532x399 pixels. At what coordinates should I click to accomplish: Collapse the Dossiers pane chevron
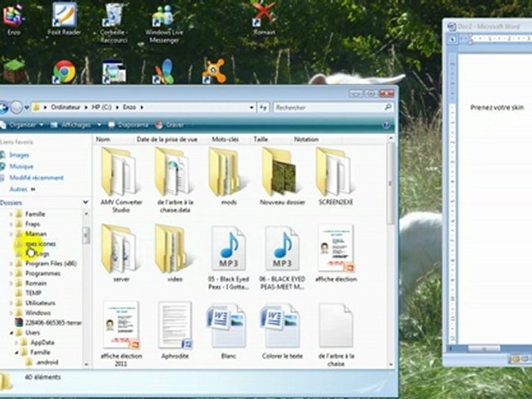point(85,202)
